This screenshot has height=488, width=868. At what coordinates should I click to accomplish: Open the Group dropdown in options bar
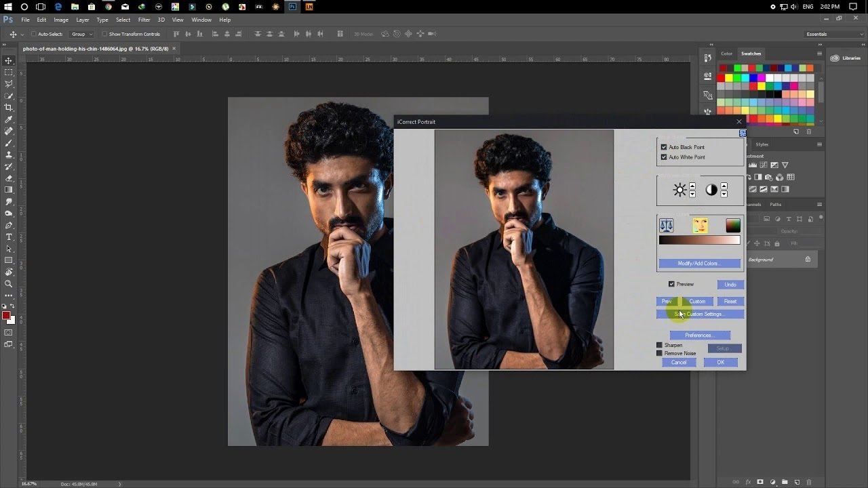coord(82,34)
